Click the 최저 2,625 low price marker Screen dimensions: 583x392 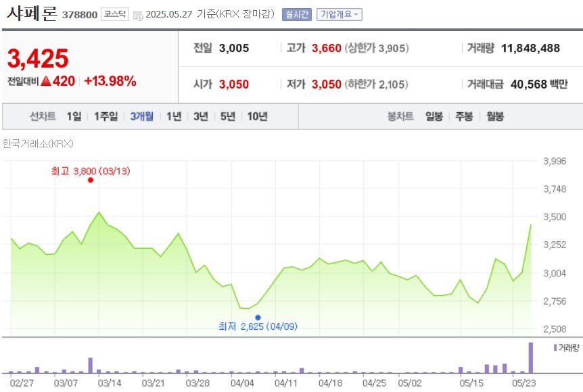[257, 326]
